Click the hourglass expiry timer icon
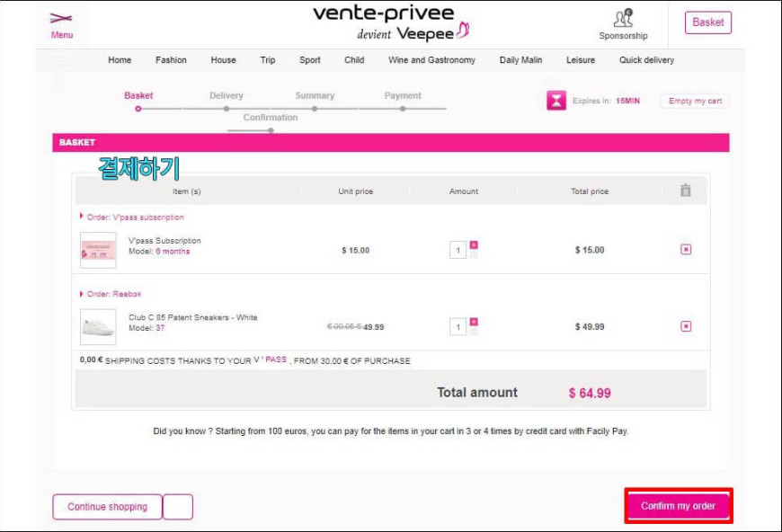 coord(556,101)
